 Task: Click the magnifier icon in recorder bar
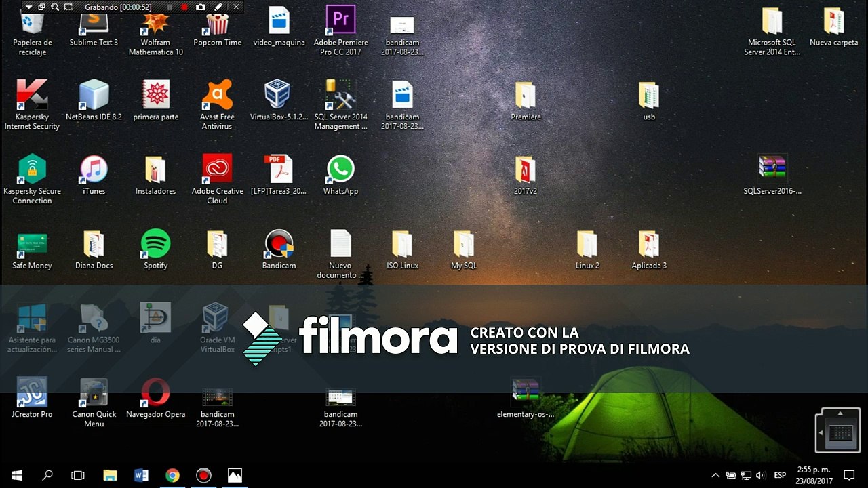pyautogui.click(x=55, y=7)
